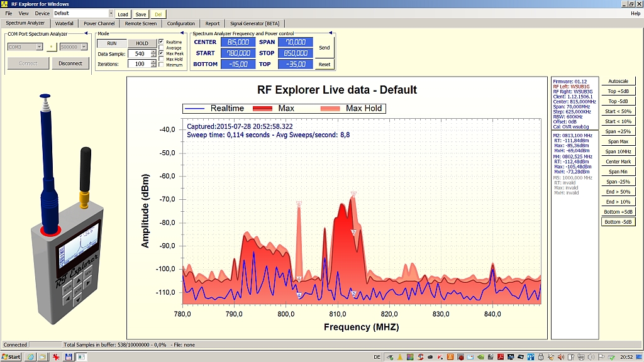644x362 pixels.
Task: Open the folder icon next to Start
Action: click(x=42, y=357)
